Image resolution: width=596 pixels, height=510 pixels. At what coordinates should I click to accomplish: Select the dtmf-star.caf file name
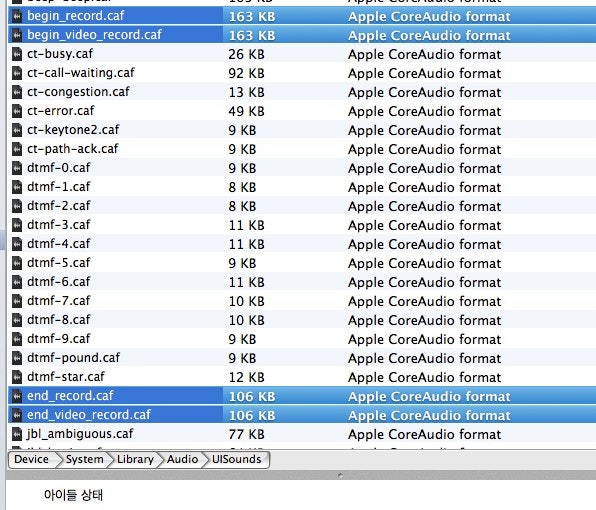pos(66,377)
